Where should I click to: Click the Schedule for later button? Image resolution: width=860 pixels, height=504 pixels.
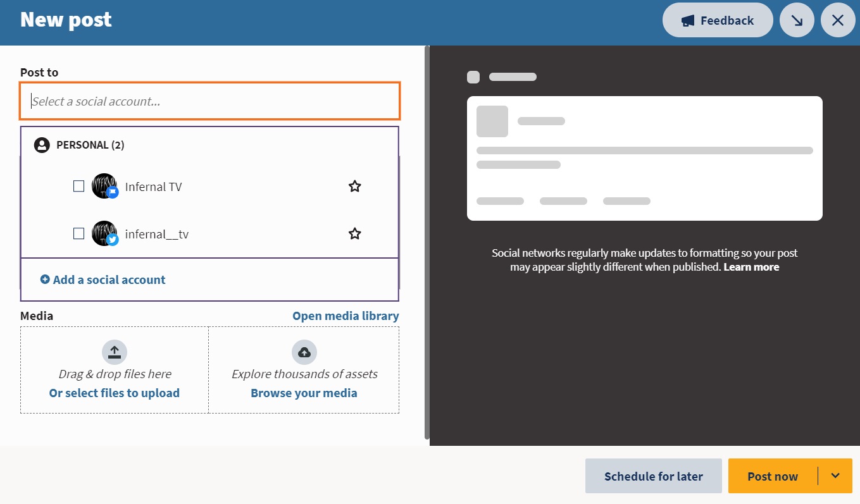tap(654, 476)
